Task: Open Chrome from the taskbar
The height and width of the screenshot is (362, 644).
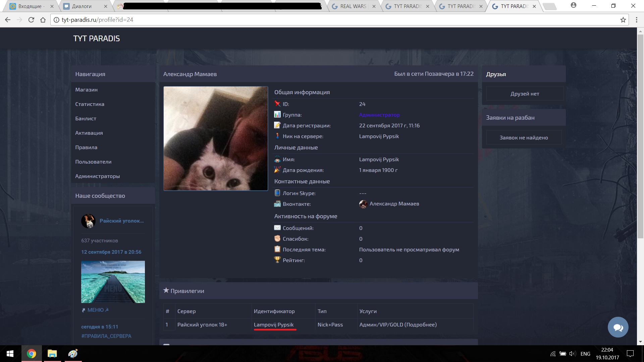Action: click(32, 354)
